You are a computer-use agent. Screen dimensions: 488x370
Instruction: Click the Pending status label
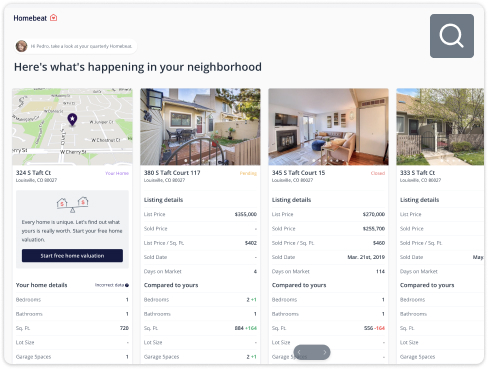tap(248, 173)
